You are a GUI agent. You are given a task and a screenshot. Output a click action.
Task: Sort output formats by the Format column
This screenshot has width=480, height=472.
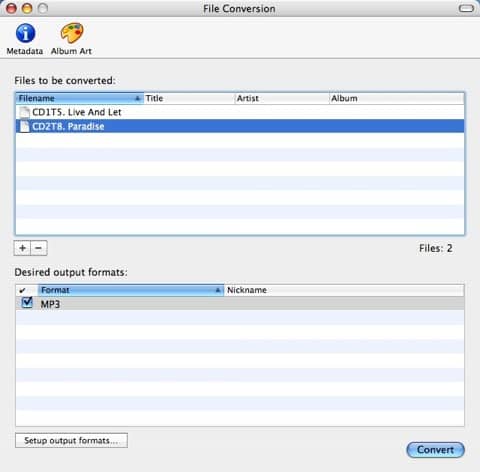point(131,290)
